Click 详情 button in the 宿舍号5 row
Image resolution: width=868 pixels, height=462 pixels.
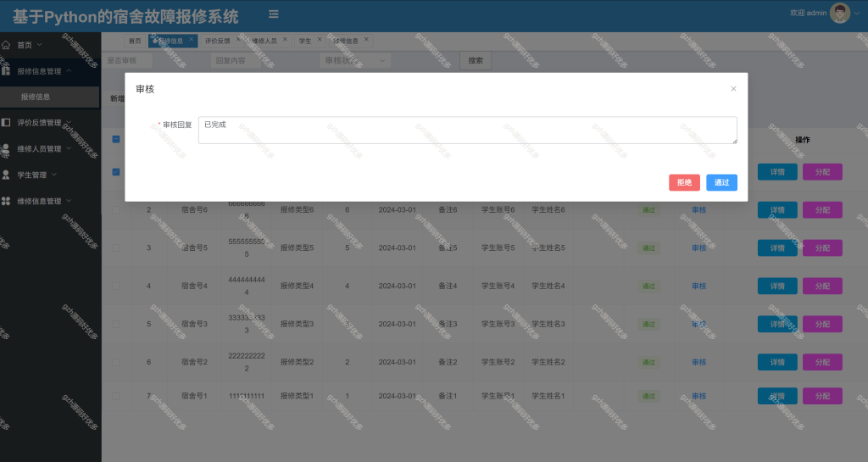(x=777, y=248)
